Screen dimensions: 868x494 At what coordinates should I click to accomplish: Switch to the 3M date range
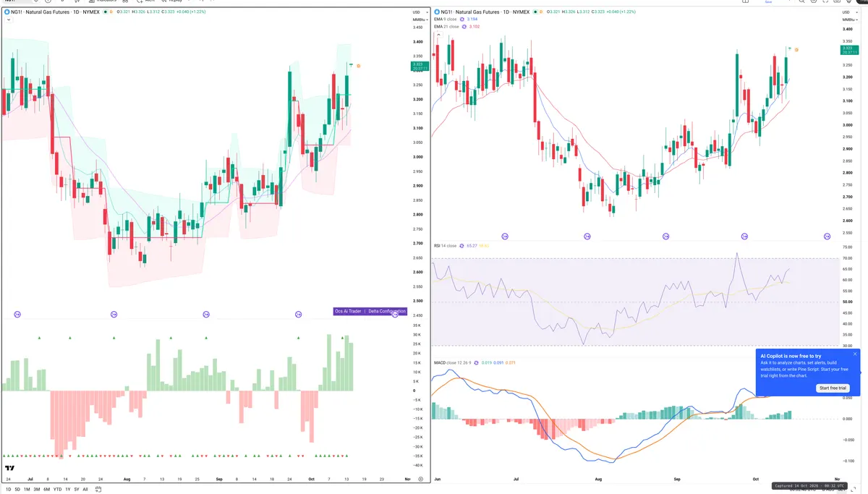pos(36,490)
